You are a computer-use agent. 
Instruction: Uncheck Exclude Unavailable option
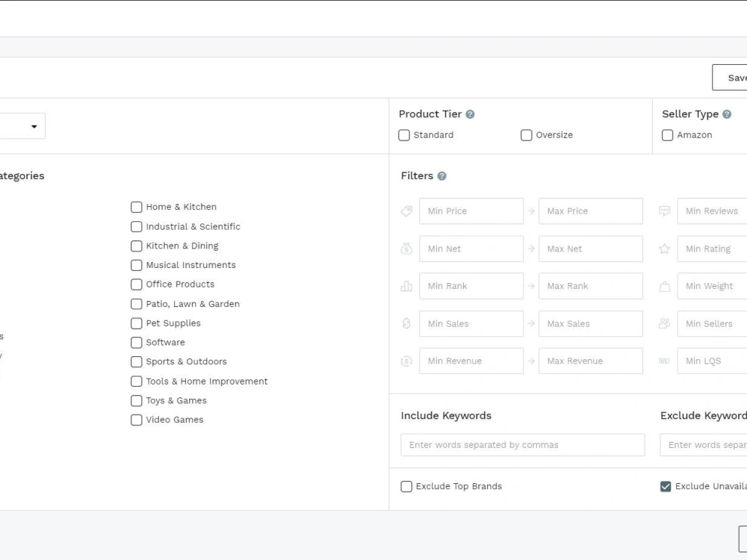tap(666, 487)
